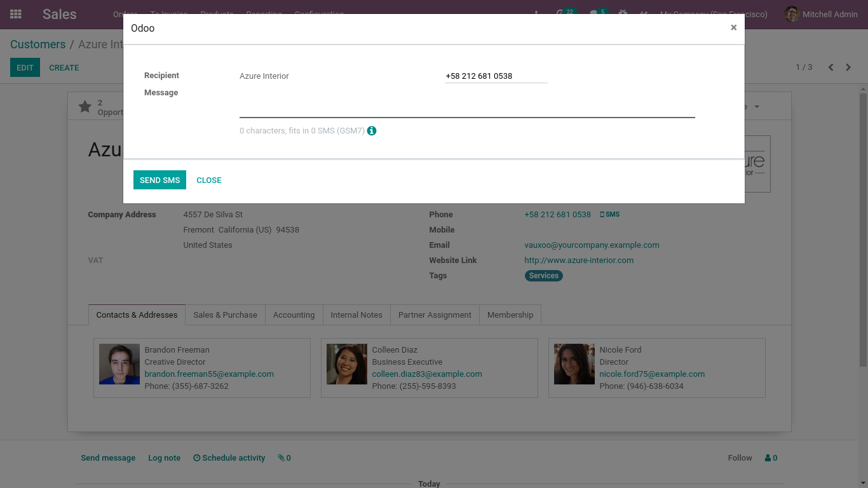Click the 1 / 3 pager counter
The height and width of the screenshot is (488, 868).
click(804, 67)
